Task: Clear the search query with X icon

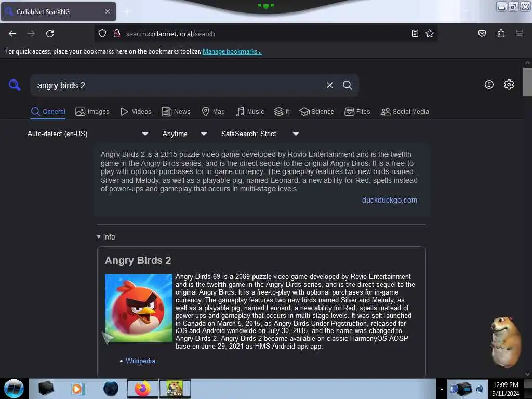Action: pyautogui.click(x=329, y=85)
